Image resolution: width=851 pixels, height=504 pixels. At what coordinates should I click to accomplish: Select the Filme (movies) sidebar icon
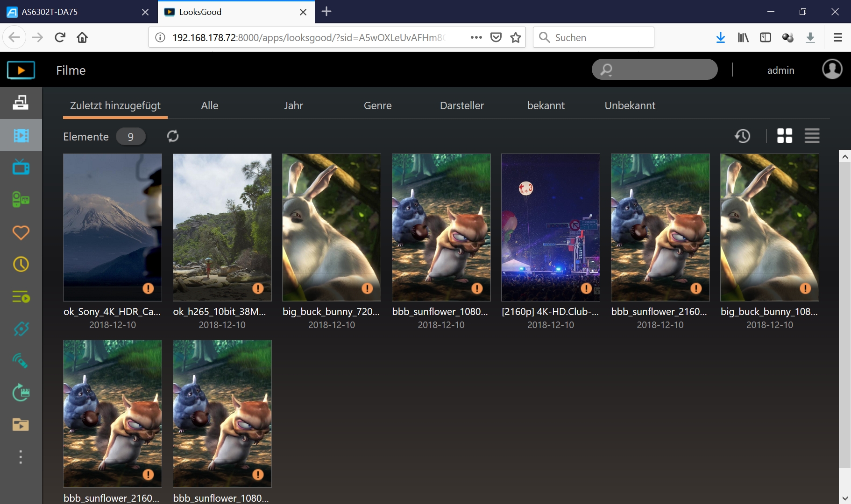point(21,135)
